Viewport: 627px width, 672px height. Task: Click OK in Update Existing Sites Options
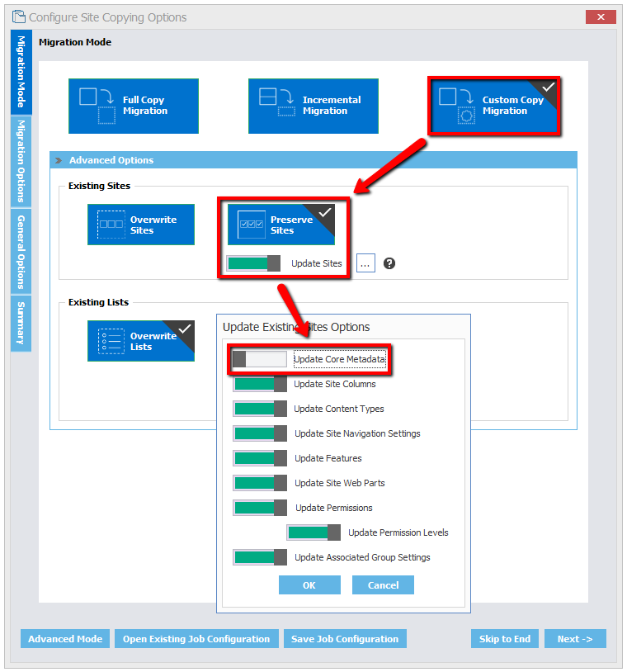click(309, 585)
